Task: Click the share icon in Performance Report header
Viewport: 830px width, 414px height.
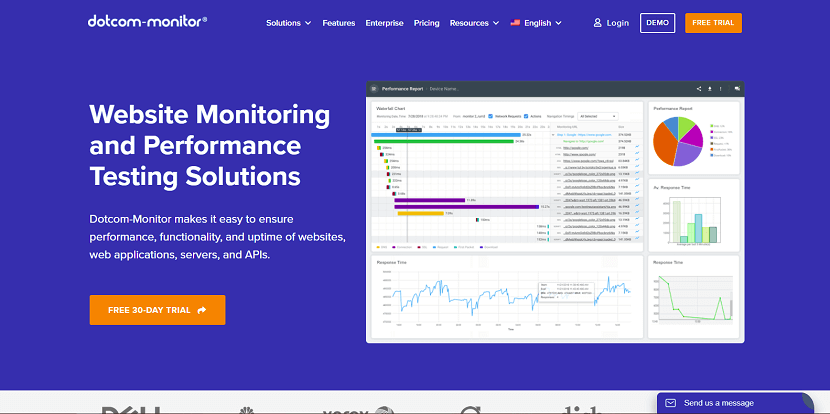Action: click(699, 89)
